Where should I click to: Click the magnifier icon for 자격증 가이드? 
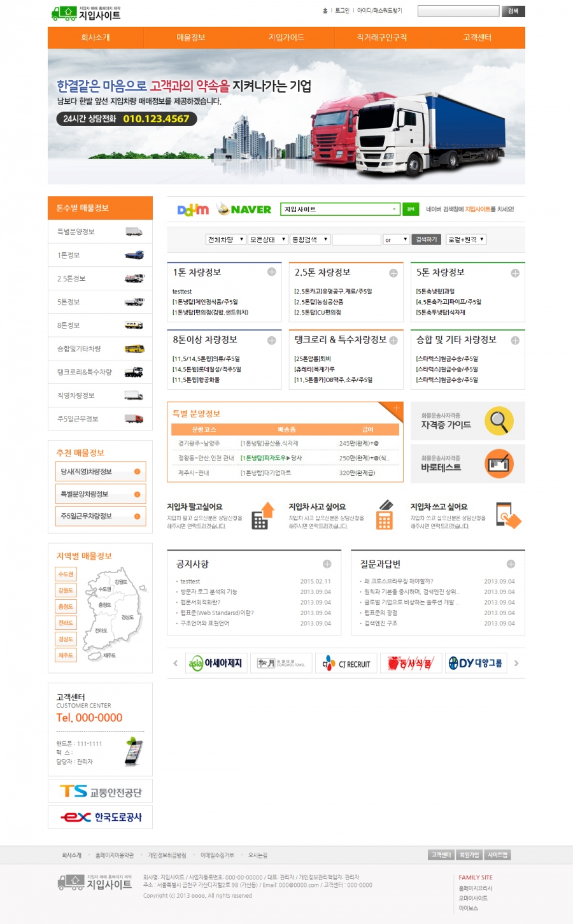[x=499, y=421]
